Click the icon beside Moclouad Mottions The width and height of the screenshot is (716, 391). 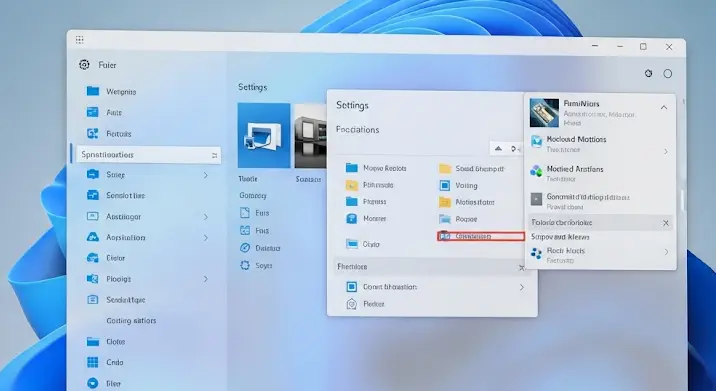(536, 142)
